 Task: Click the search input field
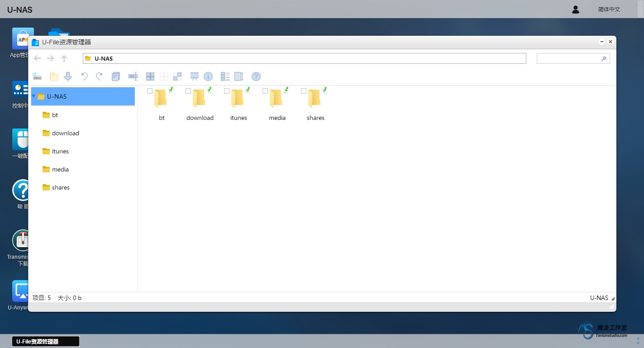[x=568, y=58]
